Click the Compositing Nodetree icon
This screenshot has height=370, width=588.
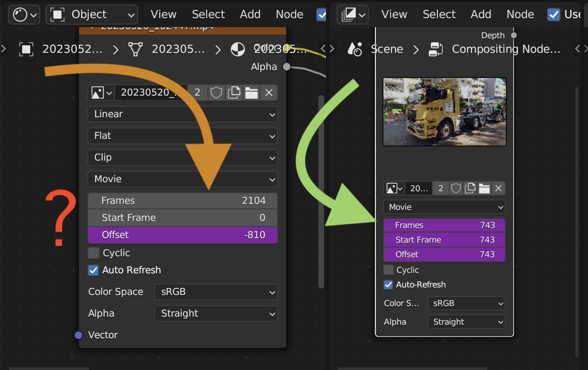tap(435, 49)
